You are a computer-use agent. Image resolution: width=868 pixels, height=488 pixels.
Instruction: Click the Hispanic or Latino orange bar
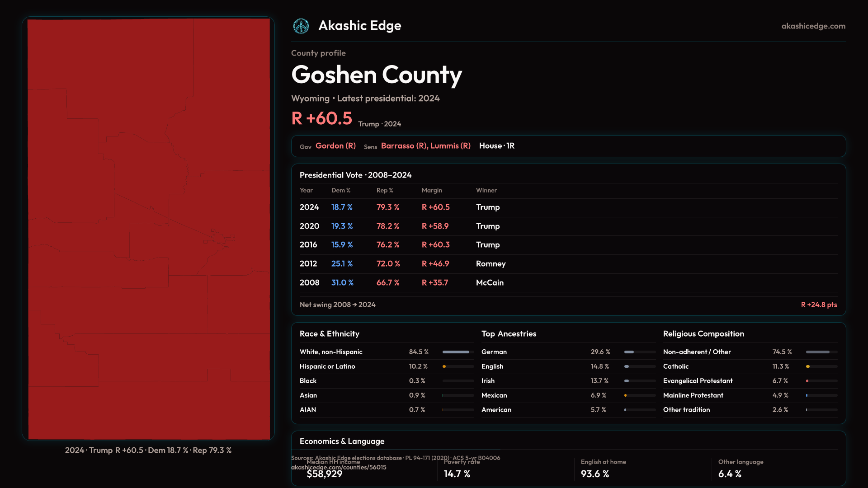[x=444, y=366]
